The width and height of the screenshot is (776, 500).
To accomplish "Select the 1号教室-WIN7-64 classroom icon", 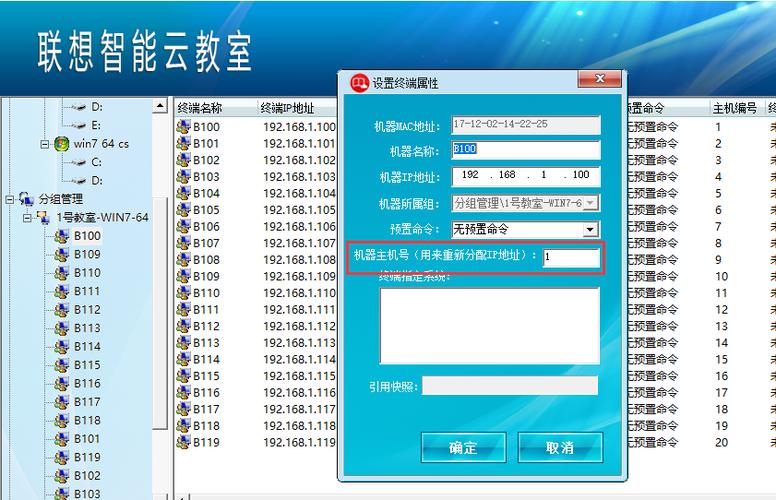I will [44, 217].
